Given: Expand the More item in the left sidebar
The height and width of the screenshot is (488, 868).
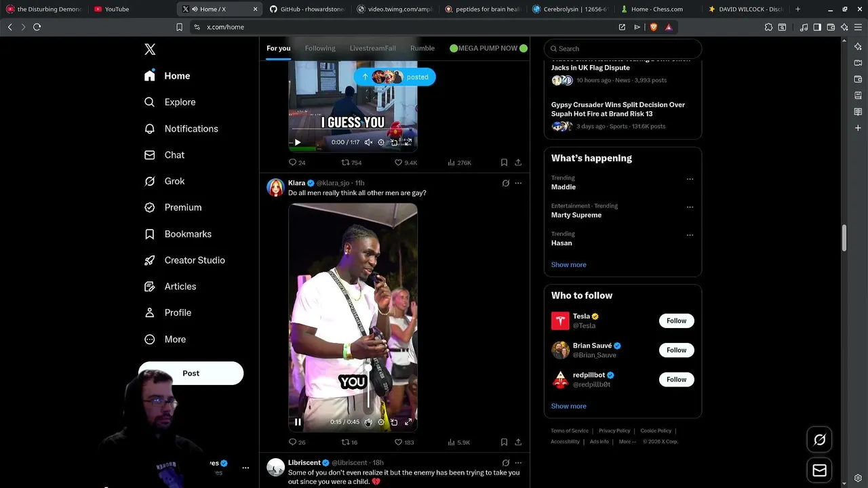Looking at the screenshot, I should pyautogui.click(x=165, y=340).
